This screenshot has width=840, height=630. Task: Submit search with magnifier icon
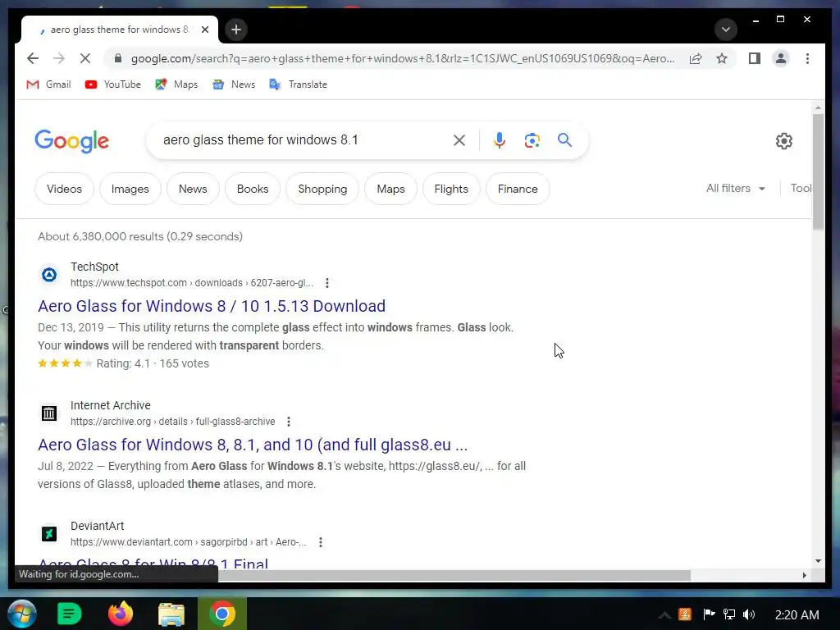point(564,140)
